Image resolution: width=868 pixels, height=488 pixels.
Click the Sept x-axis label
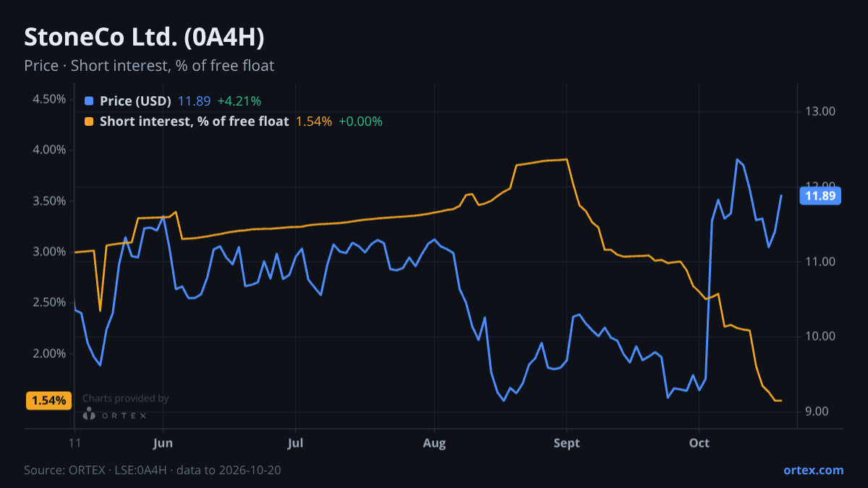point(566,443)
